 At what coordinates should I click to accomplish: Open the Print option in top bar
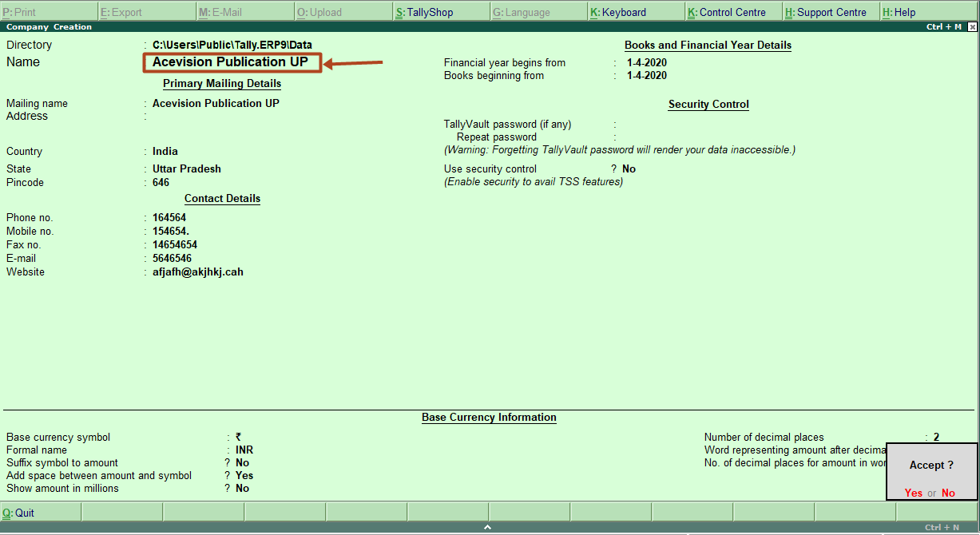coord(49,12)
